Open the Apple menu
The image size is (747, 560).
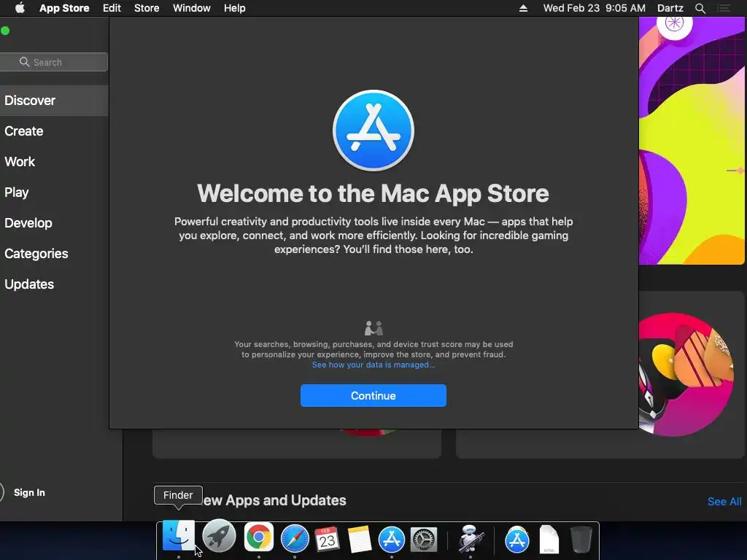(20, 8)
